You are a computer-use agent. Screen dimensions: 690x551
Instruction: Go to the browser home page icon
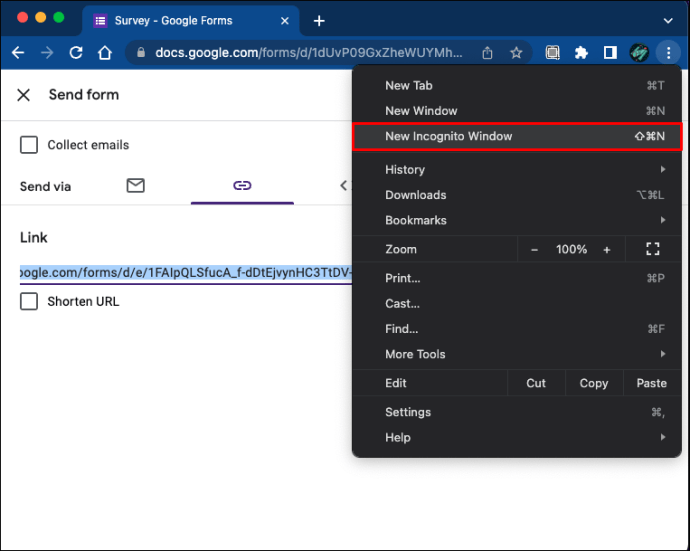(x=105, y=52)
